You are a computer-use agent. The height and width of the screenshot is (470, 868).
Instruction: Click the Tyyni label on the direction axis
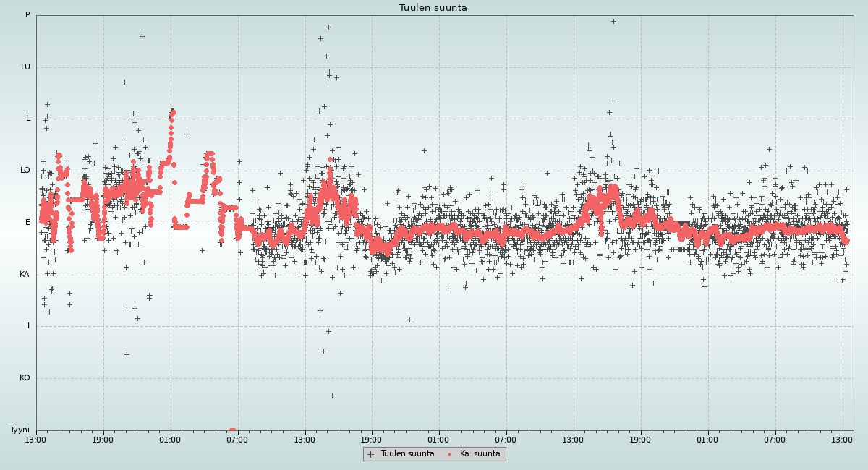point(20,430)
